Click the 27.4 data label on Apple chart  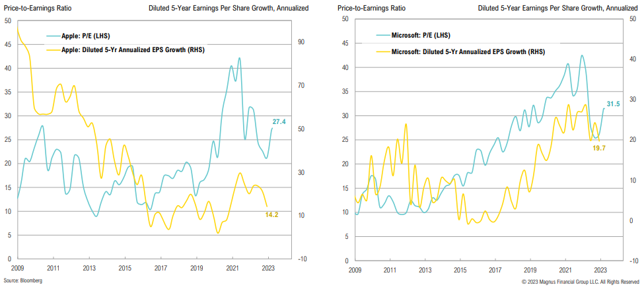point(279,122)
